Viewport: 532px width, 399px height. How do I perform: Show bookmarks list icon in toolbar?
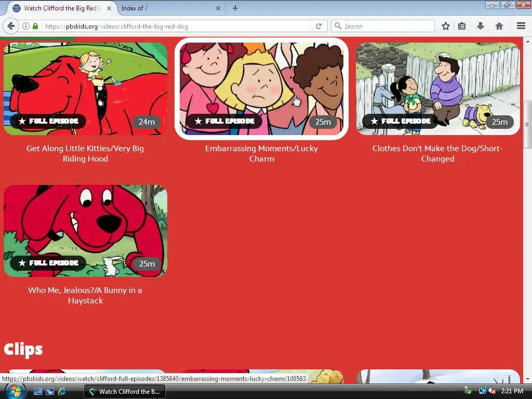(462, 26)
